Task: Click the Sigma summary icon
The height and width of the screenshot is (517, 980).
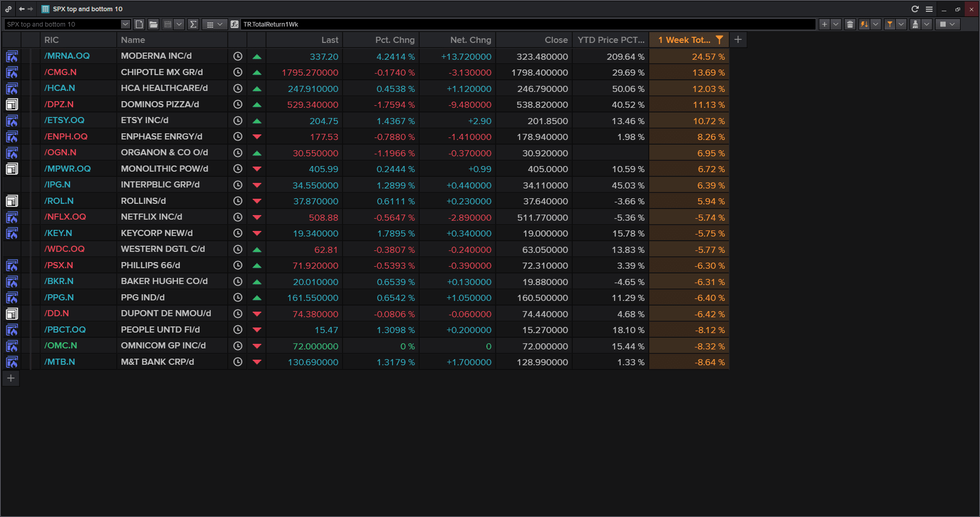Action: (x=193, y=24)
